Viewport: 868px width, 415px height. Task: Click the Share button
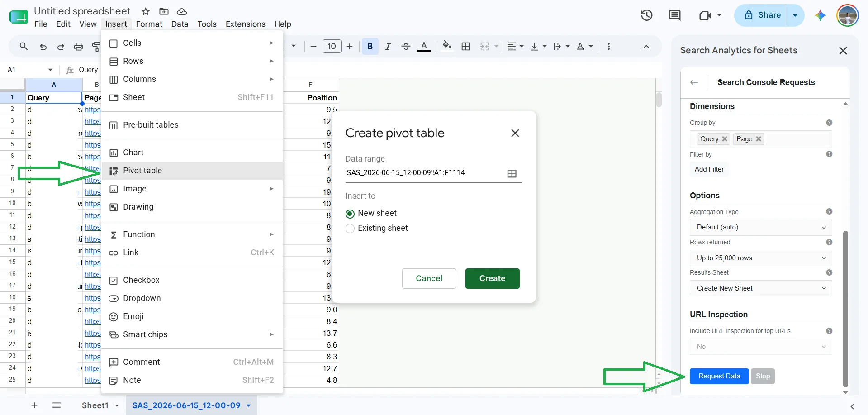coord(763,15)
